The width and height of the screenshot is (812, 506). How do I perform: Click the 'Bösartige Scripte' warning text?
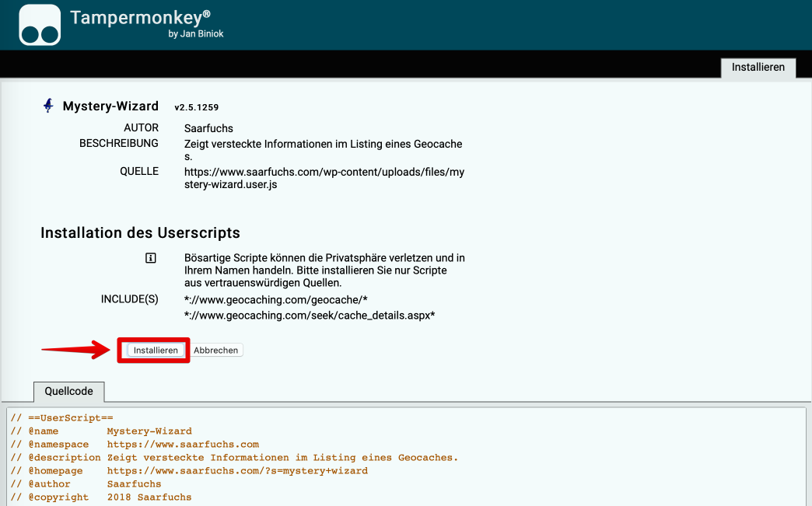click(x=324, y=270)
